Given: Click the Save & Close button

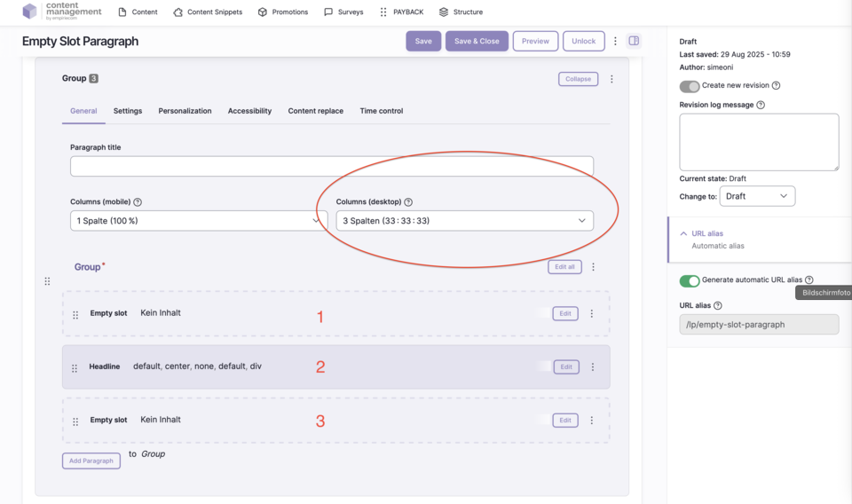Looking at the screenshot, I should [477, 42].
